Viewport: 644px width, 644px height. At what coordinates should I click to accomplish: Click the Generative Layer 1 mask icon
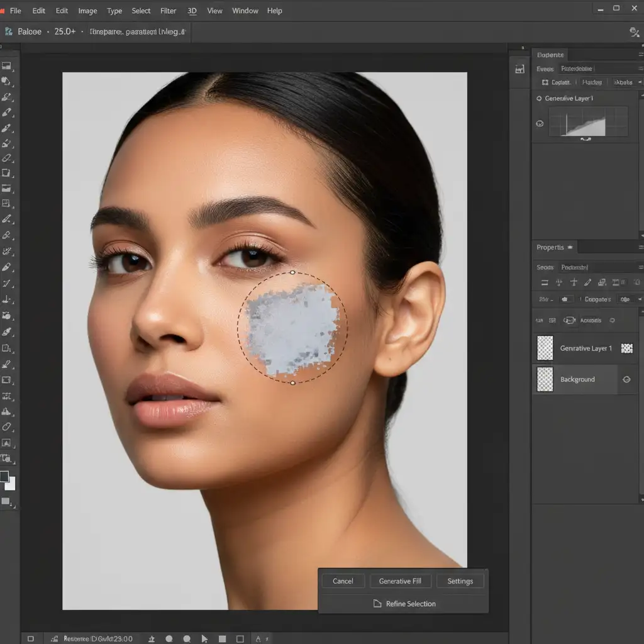pyautogui.click(x=626, y=348)
